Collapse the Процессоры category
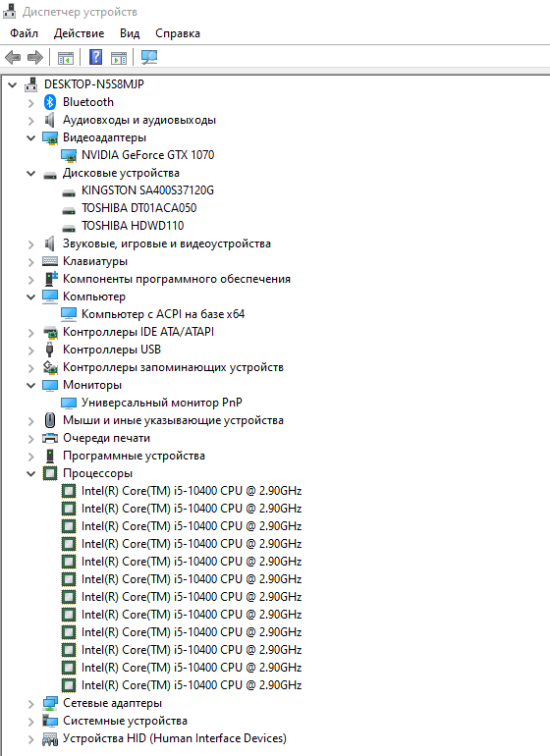The height and width of the screenshot is (756, 550). (x=30, y=474)
